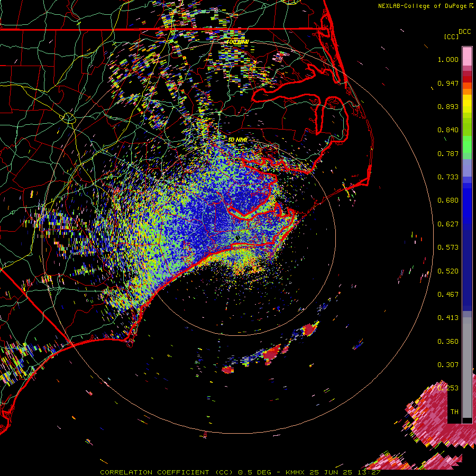Click the gray segment of color bar
The height and width of the screenshot is (476, 476).
point(467,368)
